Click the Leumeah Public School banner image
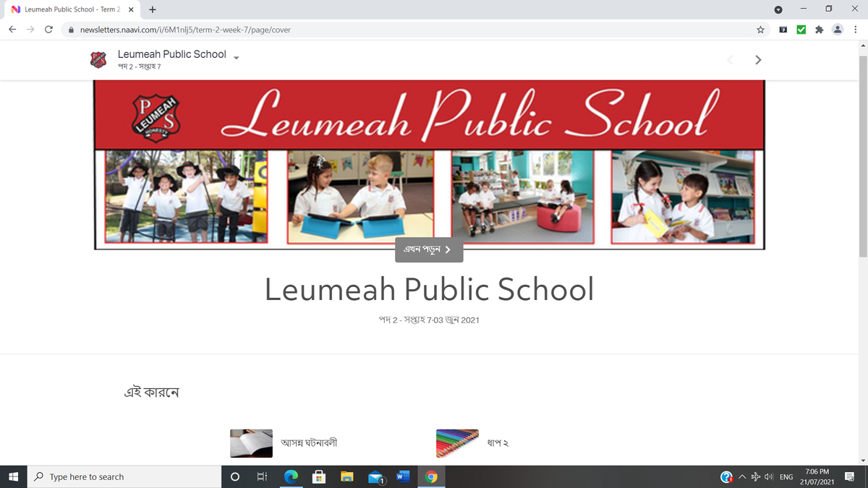This screenshot has width=868, height=488. [429, 165]
